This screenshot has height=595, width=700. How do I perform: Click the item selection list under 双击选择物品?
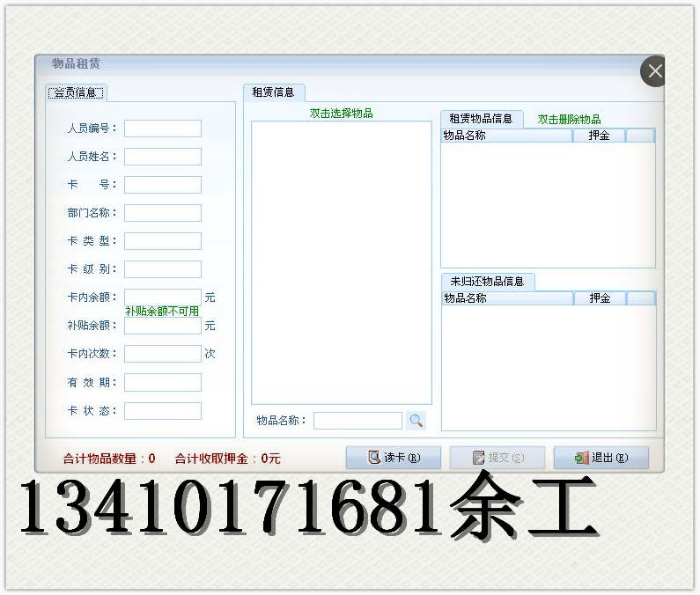(x=342, y=262)
